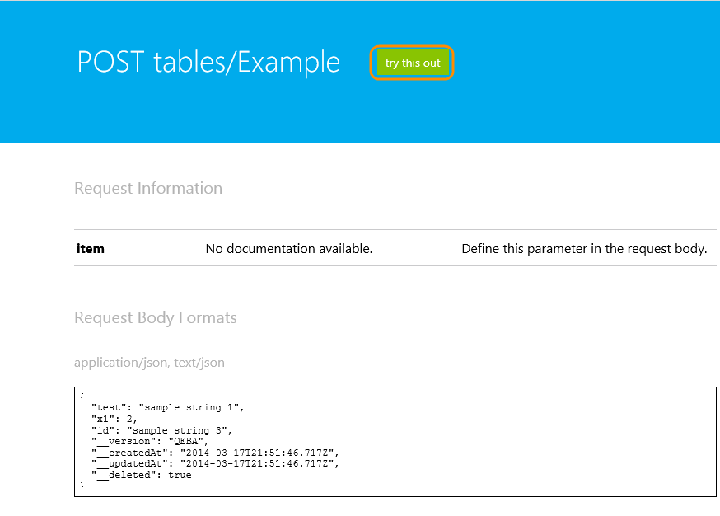
Task: Click the parameter table row for Item
Action: click(x=395, y=248)
